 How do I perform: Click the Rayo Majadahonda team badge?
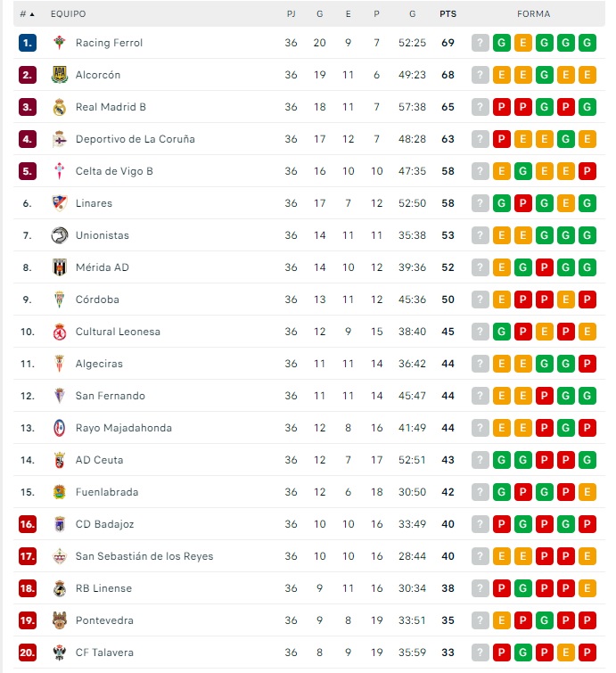coord(60,428)
